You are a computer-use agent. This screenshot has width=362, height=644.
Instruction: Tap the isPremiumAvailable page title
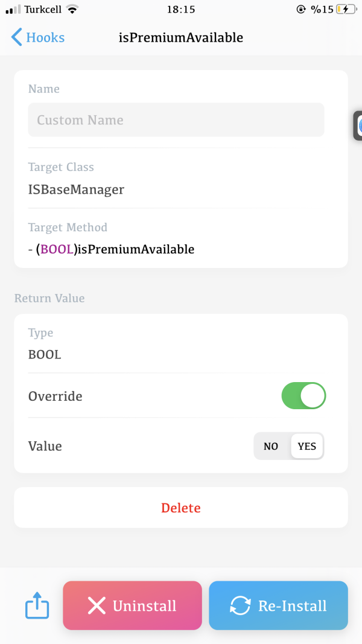[181, 37]
